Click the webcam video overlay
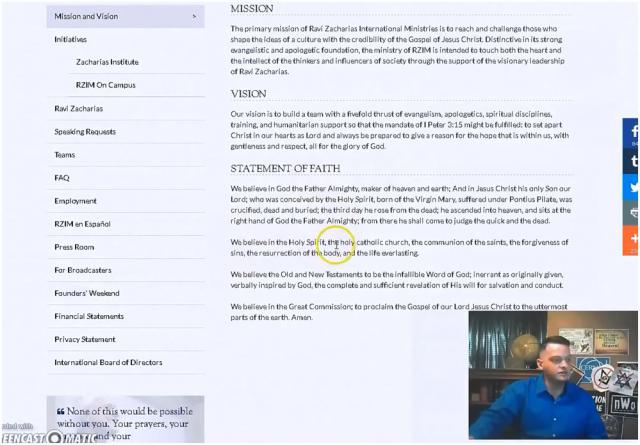 [x=553, y=375]
